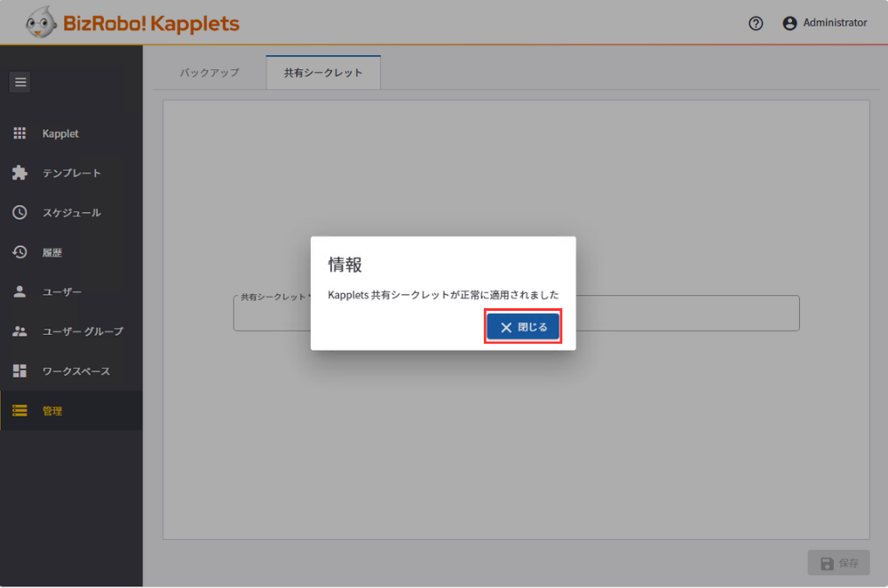Select 管理 in the sidebar
This screenshot has width=888, height=588.
coord(71,410)
